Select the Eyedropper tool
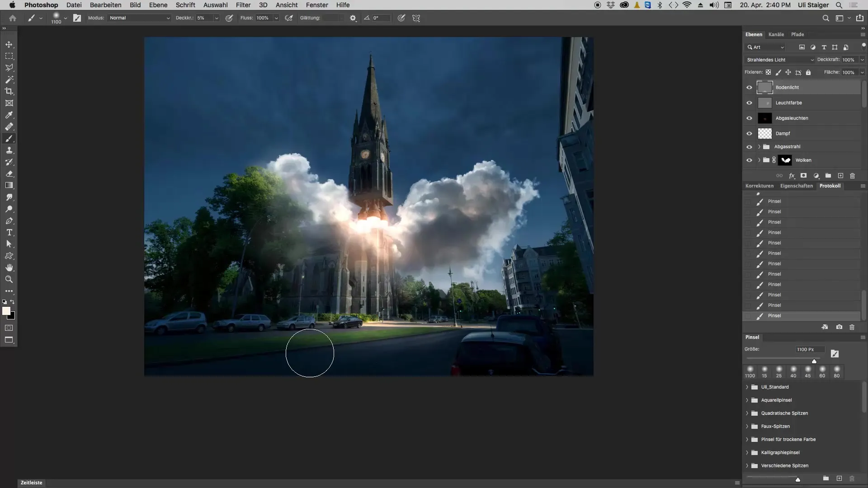 pyautogui.click(x=9, y=115)
